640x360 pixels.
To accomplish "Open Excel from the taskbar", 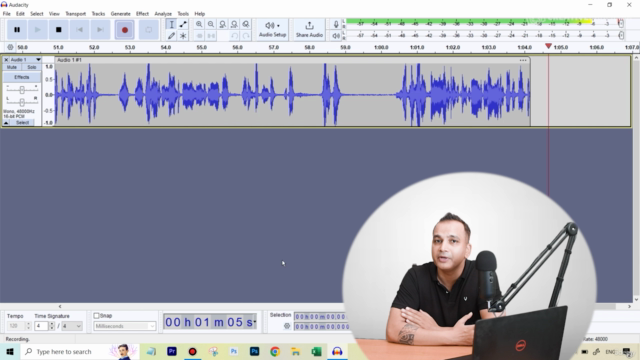I will (316, 351).
